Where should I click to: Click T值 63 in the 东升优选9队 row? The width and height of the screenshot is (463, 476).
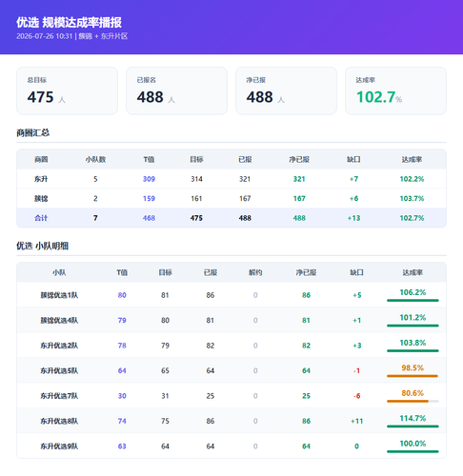coord(122,446)
